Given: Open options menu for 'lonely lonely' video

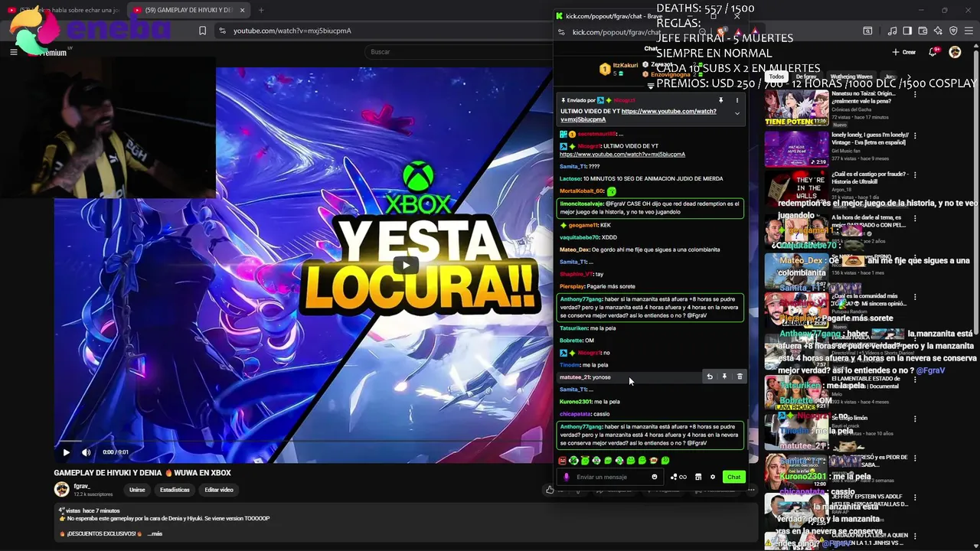Looking at the screenshot, I should click(x=915, y=135).
